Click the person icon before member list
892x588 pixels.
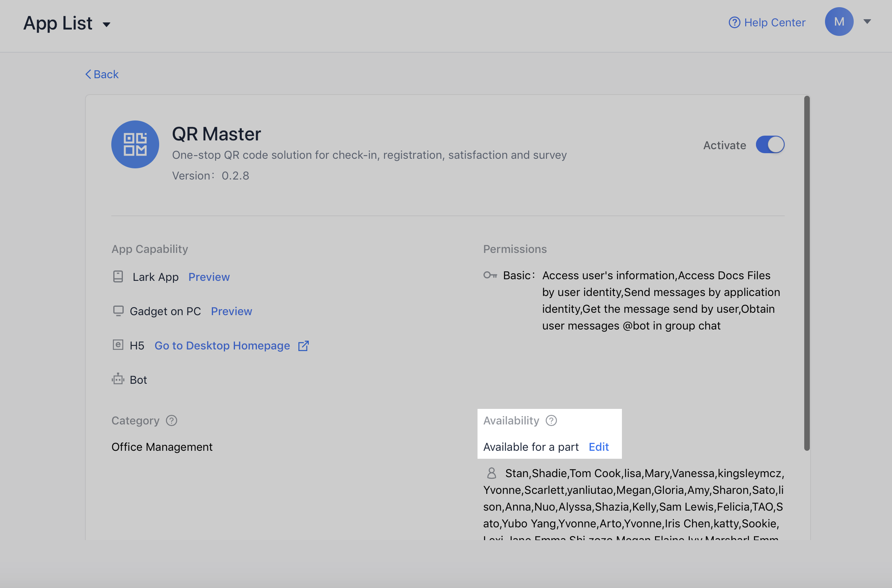491,473
